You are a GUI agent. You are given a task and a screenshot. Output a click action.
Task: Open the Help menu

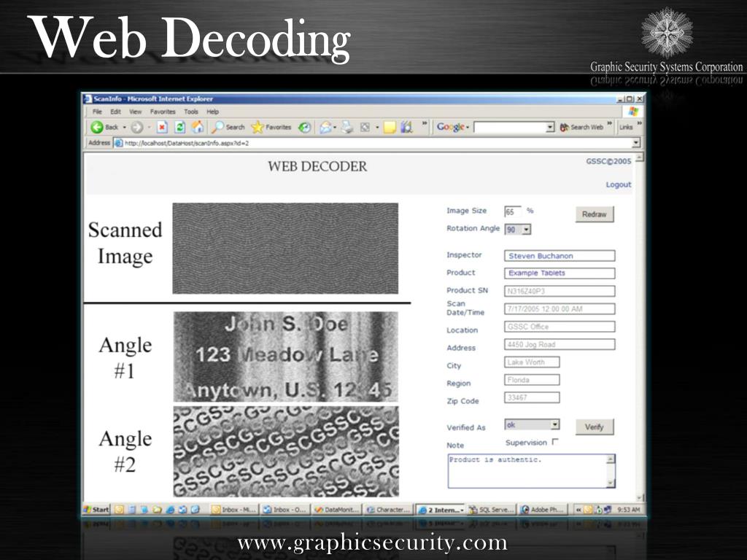point(212,112)
